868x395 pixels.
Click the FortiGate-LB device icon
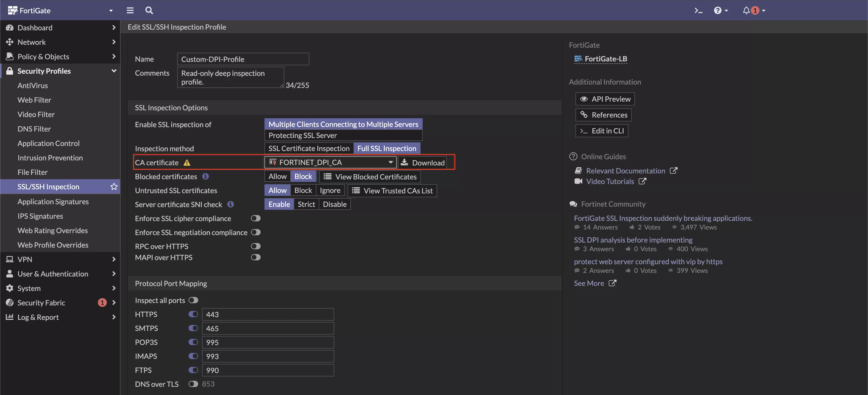click(578, 59)
